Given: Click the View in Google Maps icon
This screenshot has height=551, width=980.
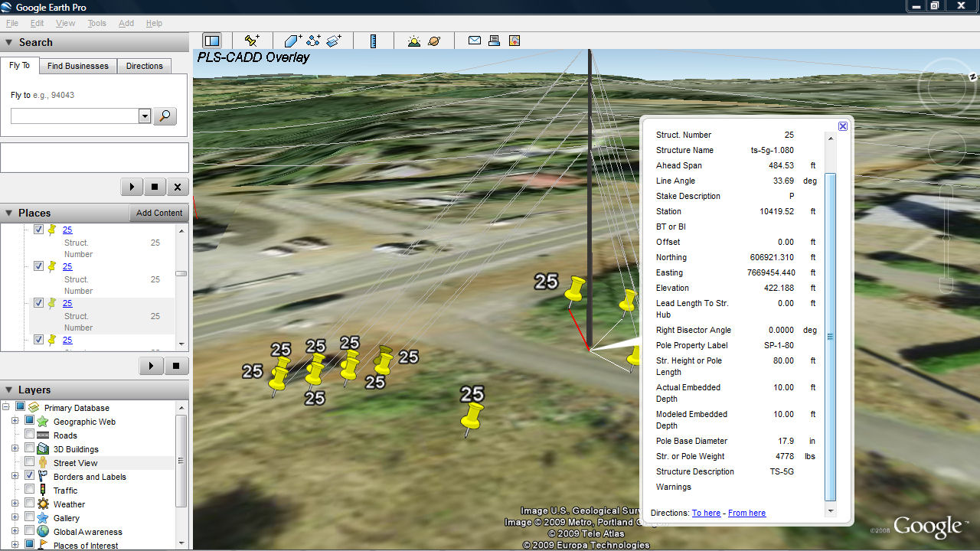Looking at the screenshot, I should click(x=514, y=41).
